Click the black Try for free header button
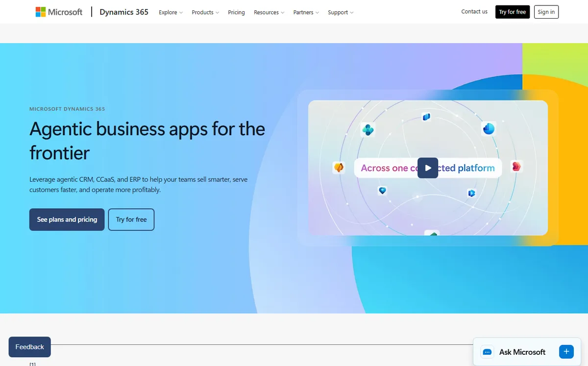588x366 pixels. coord(513,12)
